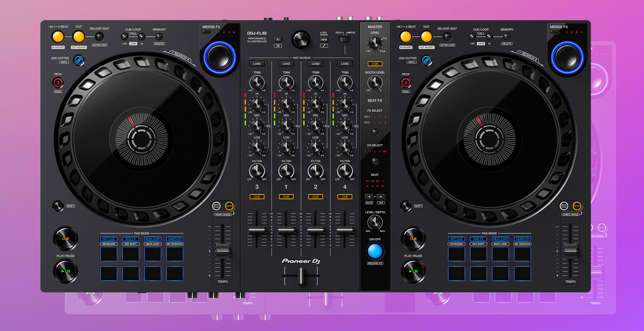Screen dimensions: 644x331
Task: Tap the top-left performance pad on left deck
Action: pyautogui.click(x=108, y=253)
